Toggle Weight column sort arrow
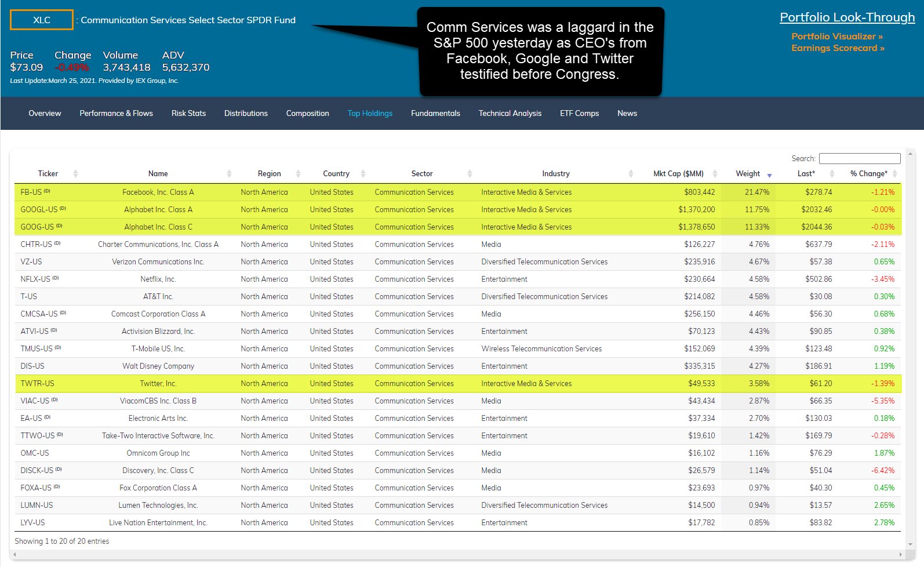924x567 pixels. 769,175
